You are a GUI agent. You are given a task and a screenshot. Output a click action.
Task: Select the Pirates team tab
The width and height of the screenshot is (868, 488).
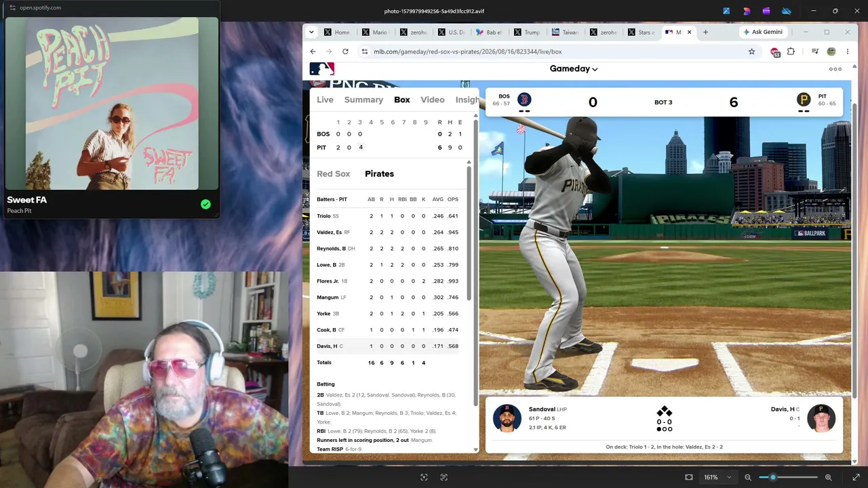pyautogui.click(x=379, y=174)
